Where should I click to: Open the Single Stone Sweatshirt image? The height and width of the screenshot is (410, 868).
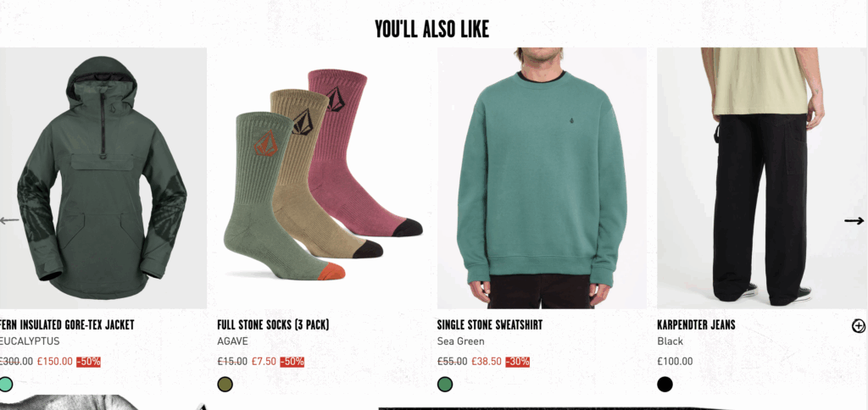pyautogui.click(x=542, y=178)
